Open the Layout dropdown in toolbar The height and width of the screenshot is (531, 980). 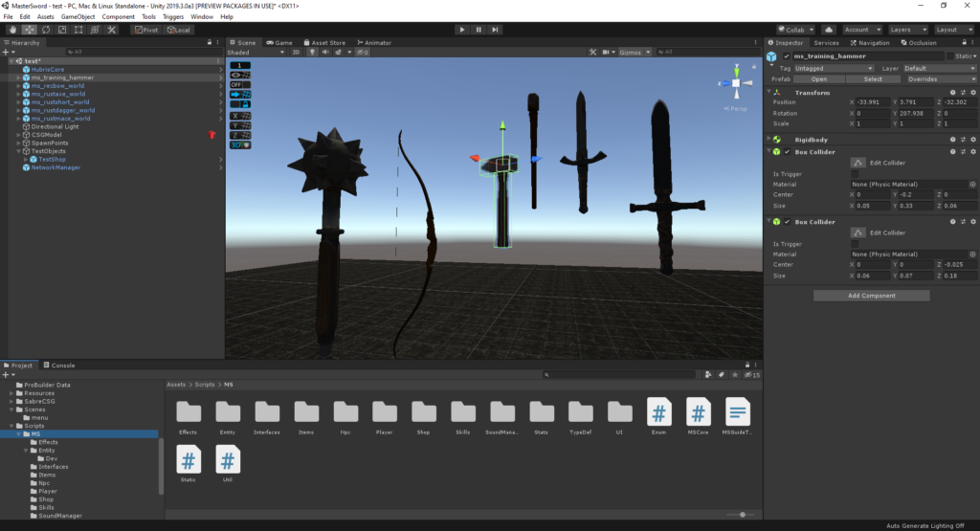pos(954,30)
